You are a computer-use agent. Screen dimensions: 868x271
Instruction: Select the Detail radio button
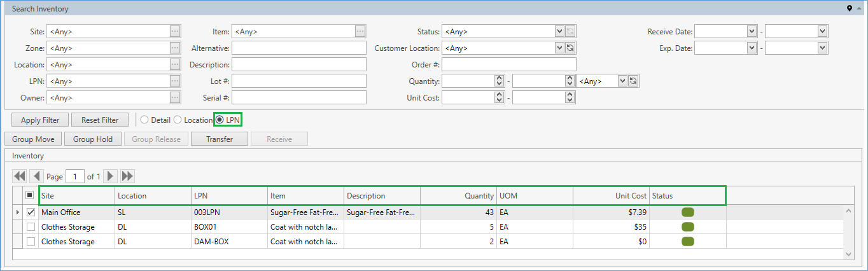pos(144,120)
